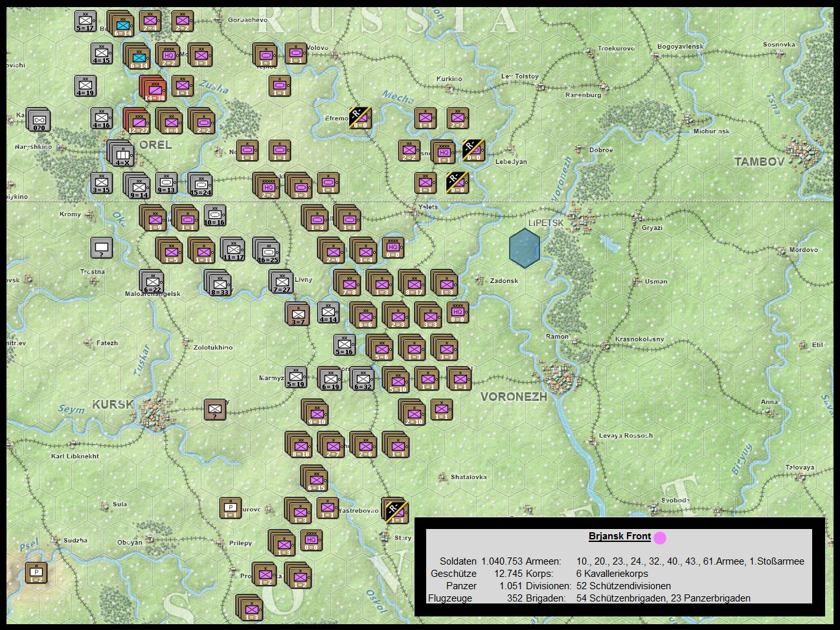
Task: Select the brown unit stack labeled 8=18
Action: coord(299,445)
